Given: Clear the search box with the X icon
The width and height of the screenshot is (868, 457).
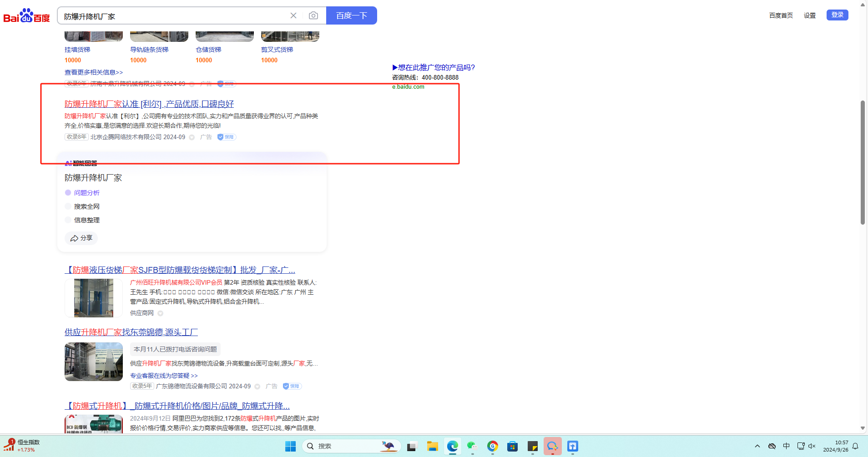Looking at the screenshot, I should click(x=293, y=15).
